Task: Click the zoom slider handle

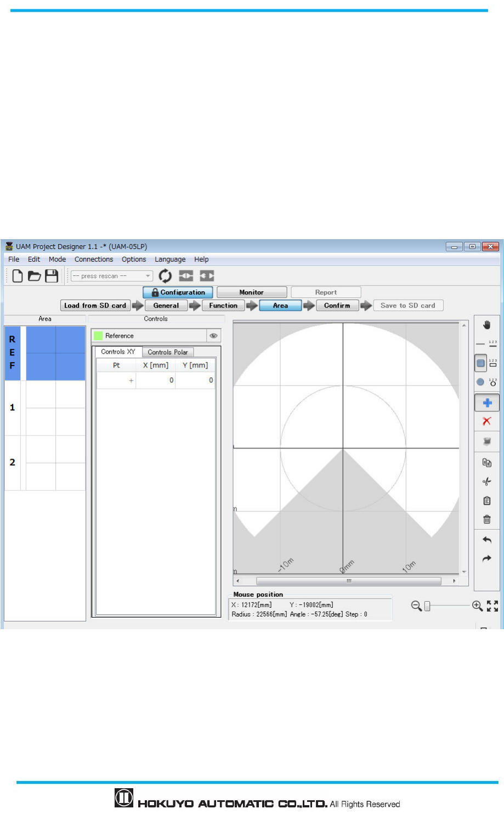Action: (x=427, y=606)
